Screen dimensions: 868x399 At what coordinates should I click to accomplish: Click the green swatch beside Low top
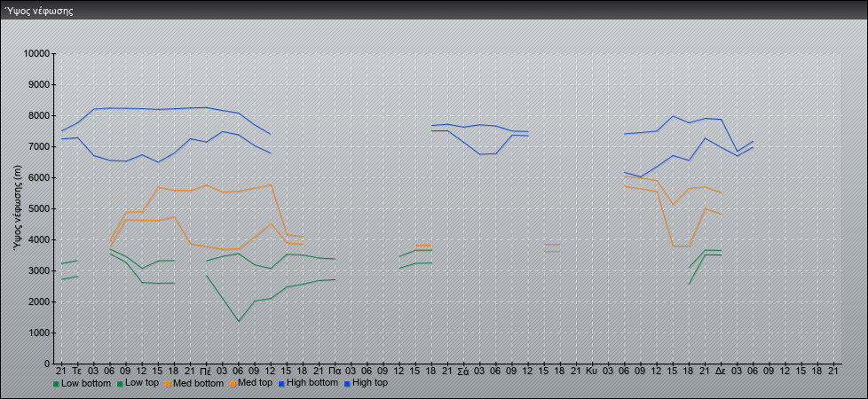point(120,384)
